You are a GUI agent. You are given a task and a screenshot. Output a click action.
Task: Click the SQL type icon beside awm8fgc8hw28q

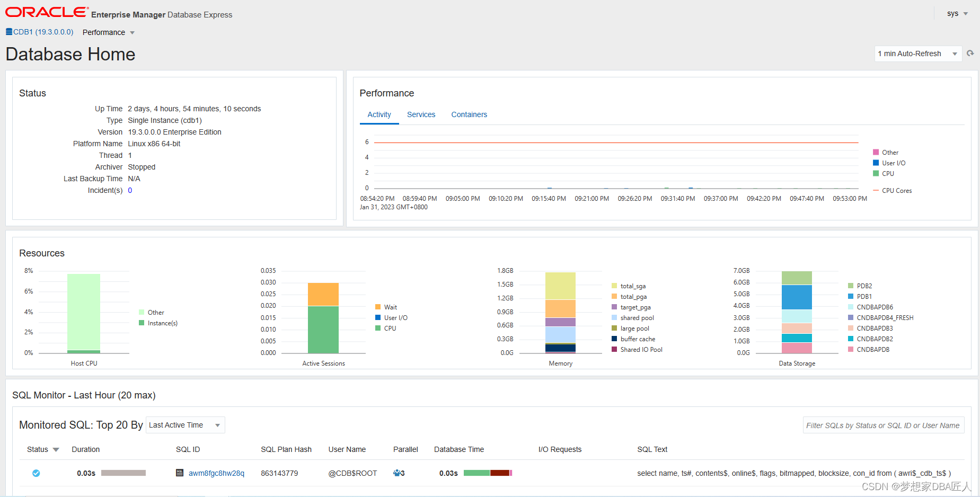click(180, 473)
